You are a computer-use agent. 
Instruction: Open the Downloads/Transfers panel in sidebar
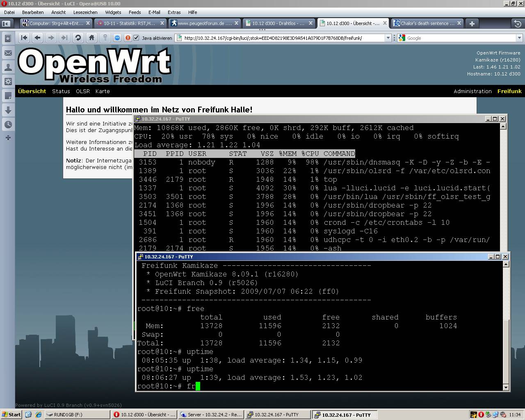8,110
